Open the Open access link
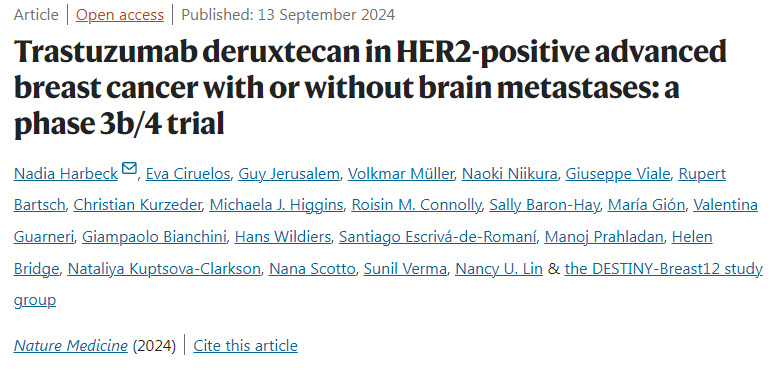 coord(120,15)
